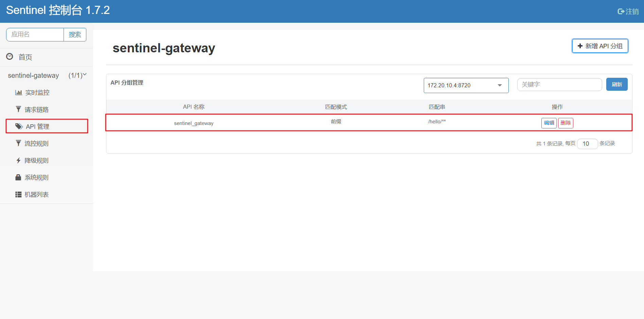Click the 匹配串 column header
The image size is (644, 319).
(x=437, y=107)
